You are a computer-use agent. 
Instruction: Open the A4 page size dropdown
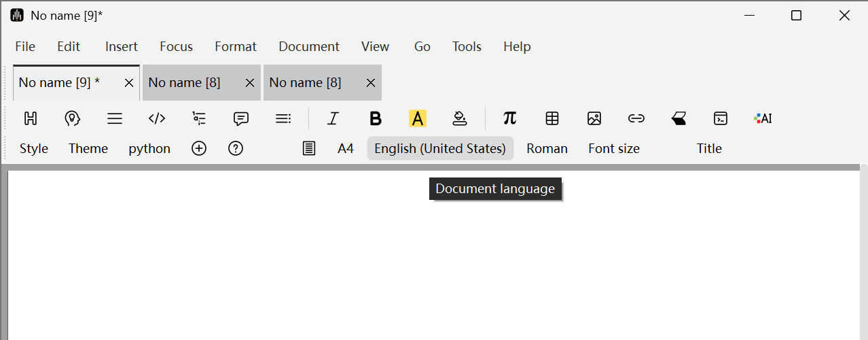[x=346, y=148]
